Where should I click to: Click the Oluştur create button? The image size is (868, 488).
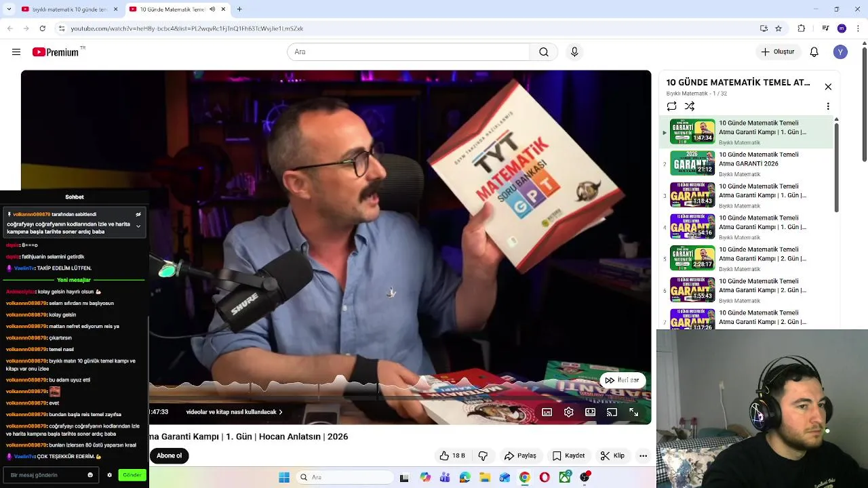pos(778,52)
